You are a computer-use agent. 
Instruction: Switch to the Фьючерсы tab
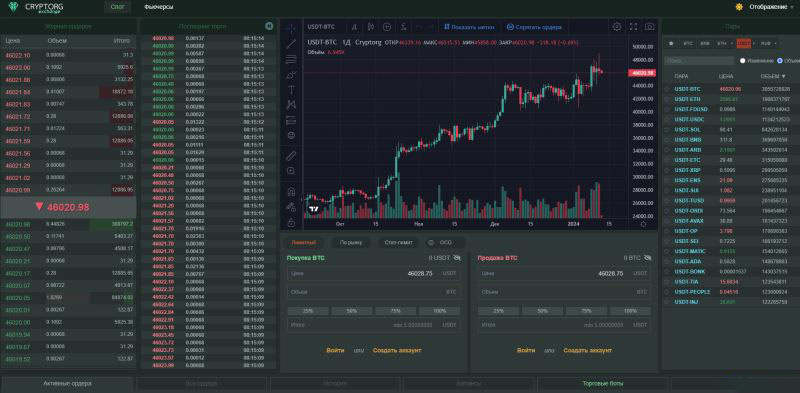[158, 7]
